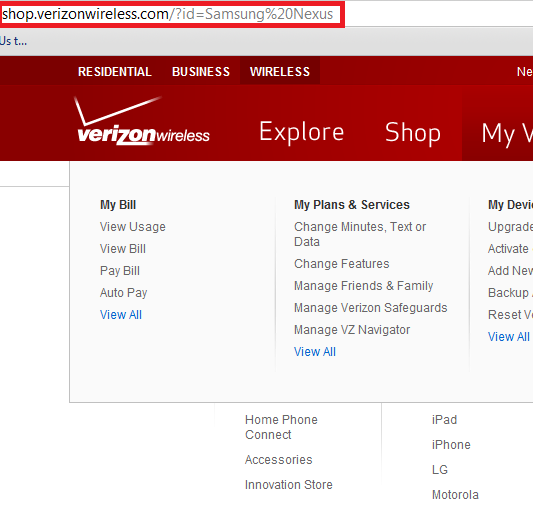Open LG link
Viewport: 533px width, 510px height.
click(440, 470)
